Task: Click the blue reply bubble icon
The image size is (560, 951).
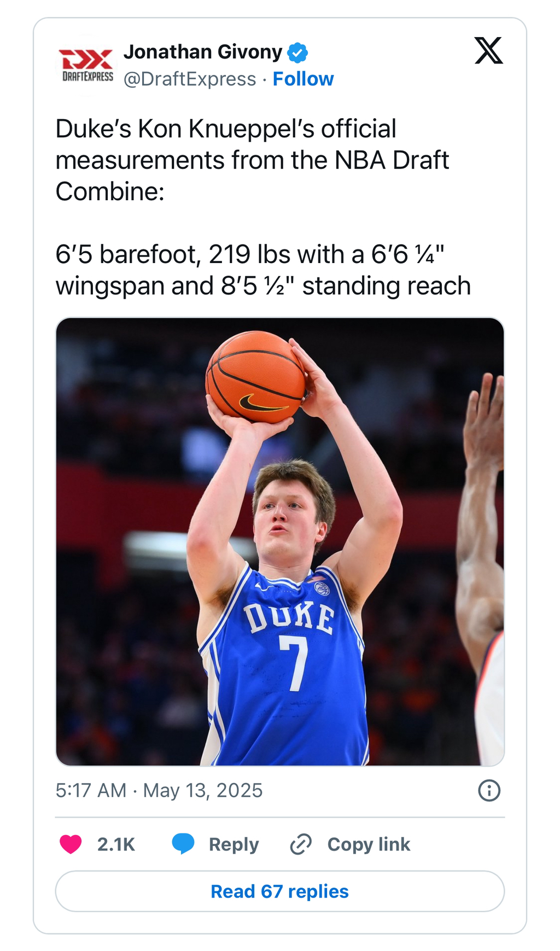Action: click(183, 844)
